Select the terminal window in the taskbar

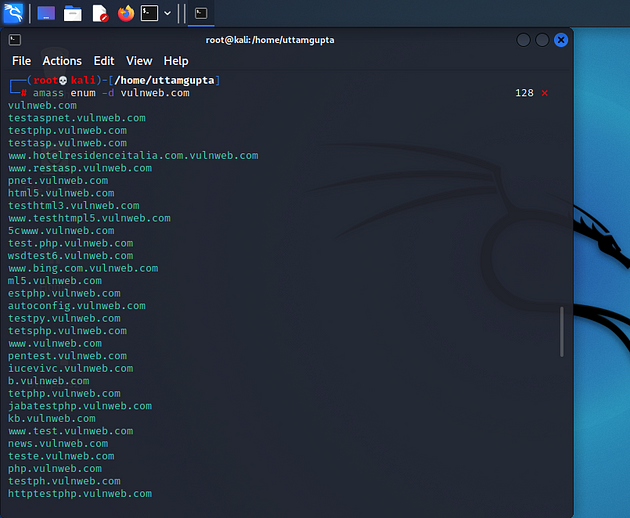(x=201, y=13)
